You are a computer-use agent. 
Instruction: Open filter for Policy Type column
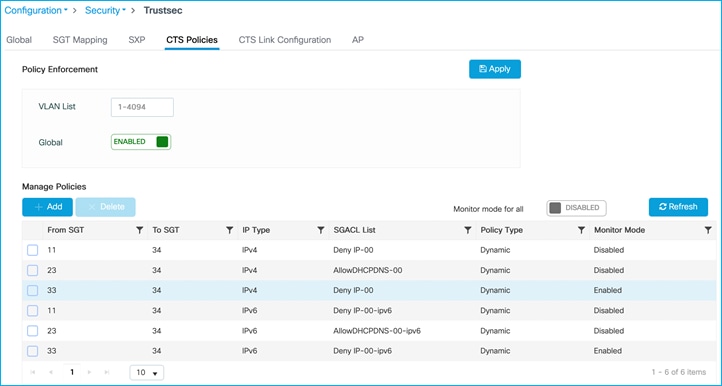[x=582, y=230]
